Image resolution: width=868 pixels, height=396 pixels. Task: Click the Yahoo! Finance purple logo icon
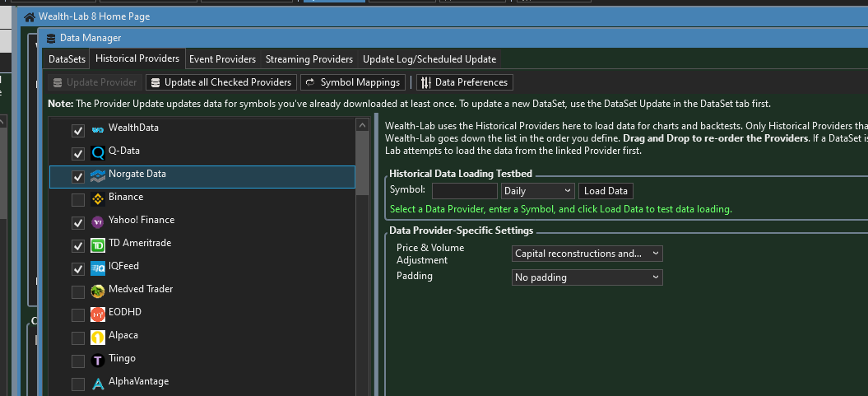(x=98, y=222)
